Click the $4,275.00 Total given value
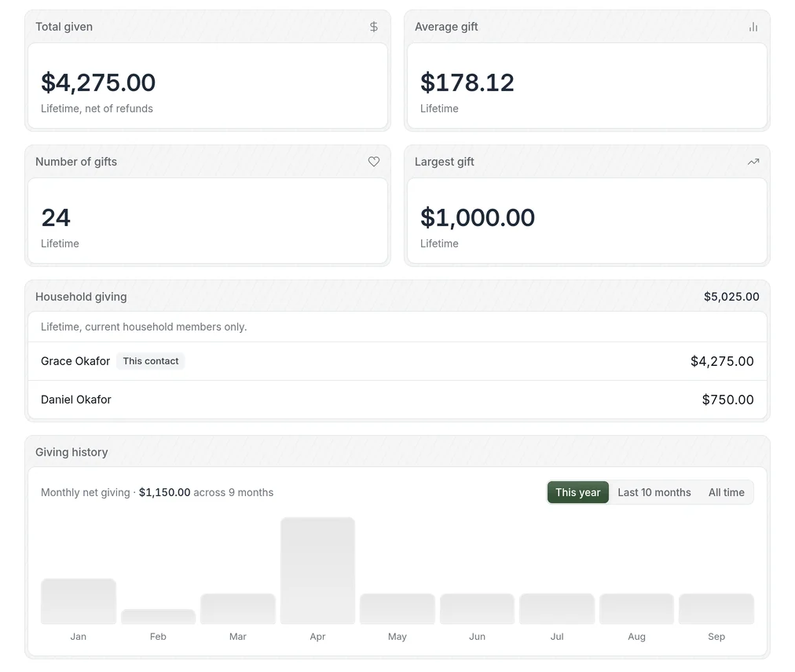This screenshot has height=672, width=795. tap(98, 82)
